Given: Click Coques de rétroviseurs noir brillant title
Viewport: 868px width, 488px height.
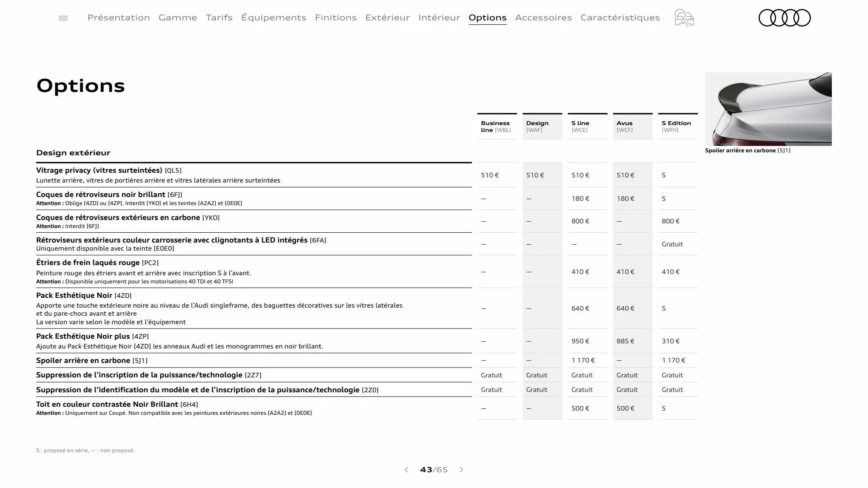Looking at the screenshot, I should point(109,194).
